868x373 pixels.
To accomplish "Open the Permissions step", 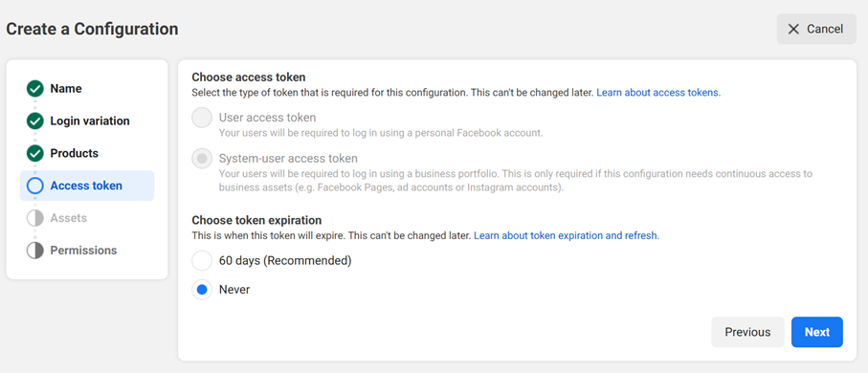I will pyautogui.click(x=83, y=251).
